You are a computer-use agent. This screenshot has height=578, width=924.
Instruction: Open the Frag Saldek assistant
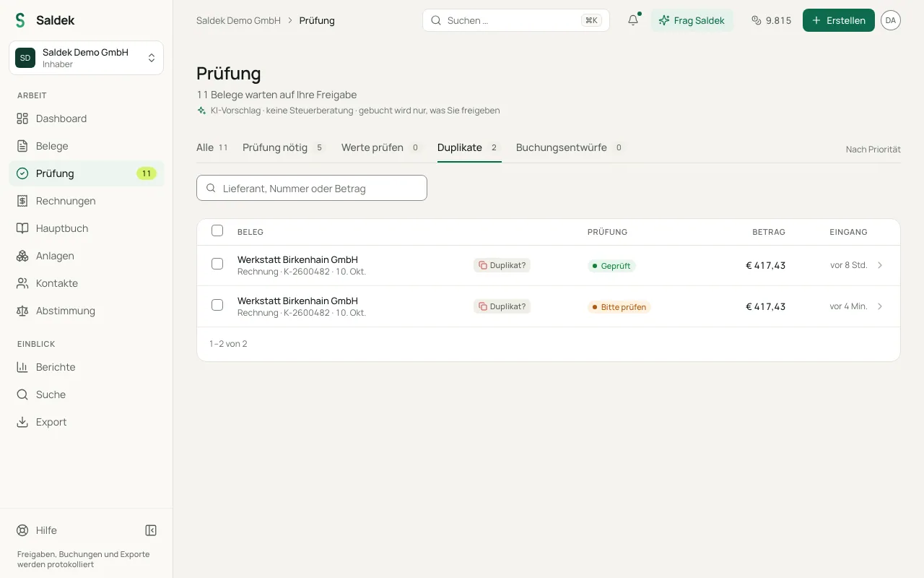pyautogui.click(x=692, y=20)
